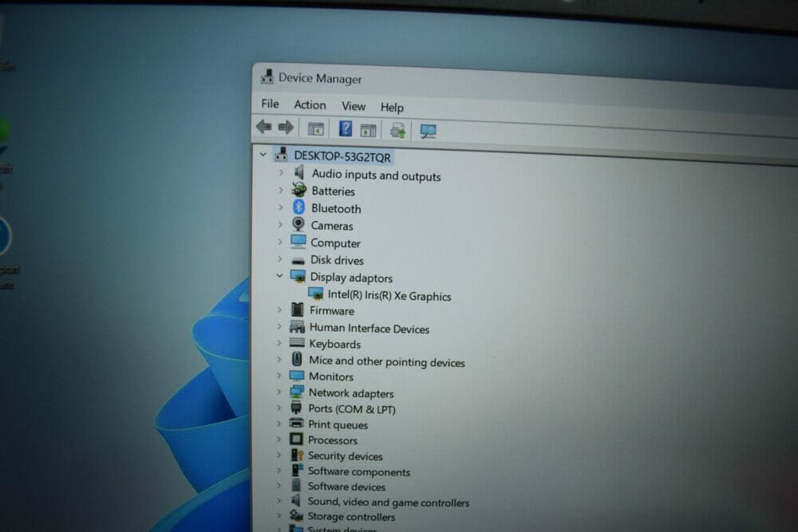Viewport: 798px width, 532px height.
Task: Select the Keyboards text label
Action: point(335,344)
